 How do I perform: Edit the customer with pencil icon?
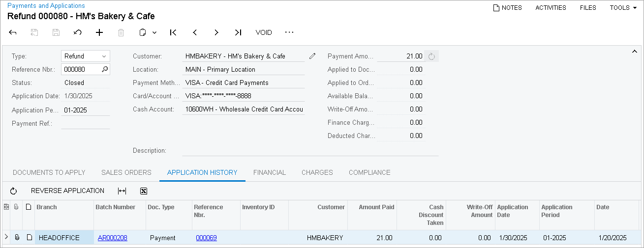(x=312, y=56)
